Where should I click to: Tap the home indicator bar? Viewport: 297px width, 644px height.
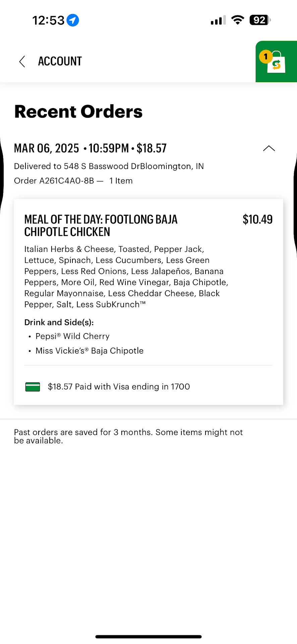pos(148,636)
